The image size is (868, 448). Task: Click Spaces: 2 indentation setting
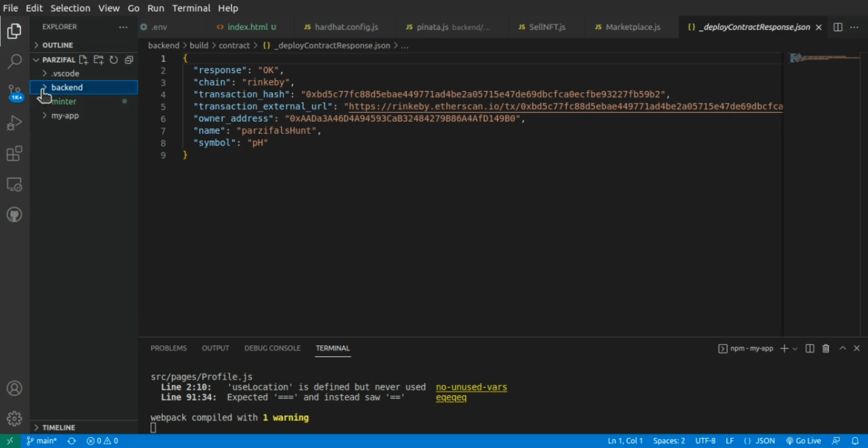pyautogui.click(x=669, y=441)
